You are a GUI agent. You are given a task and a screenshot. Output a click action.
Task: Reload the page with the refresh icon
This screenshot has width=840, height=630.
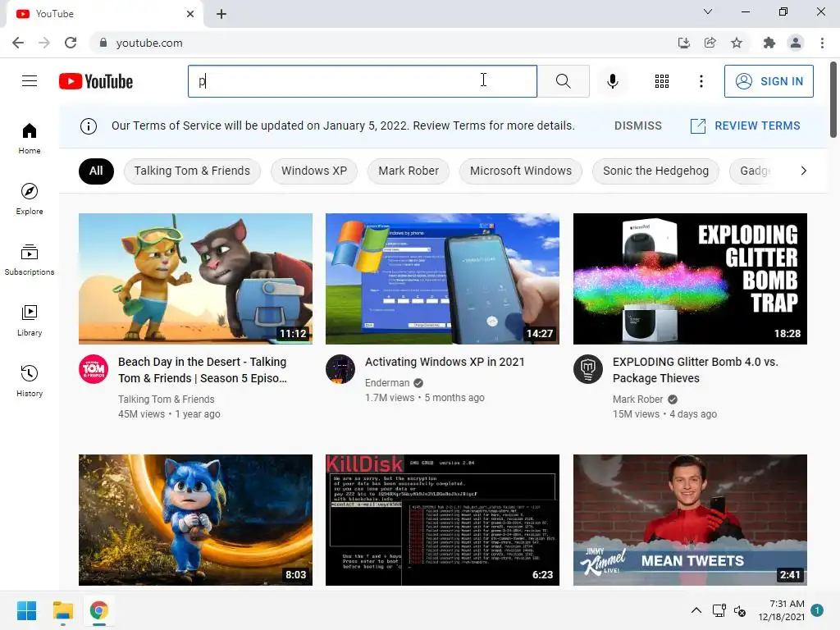71,43
